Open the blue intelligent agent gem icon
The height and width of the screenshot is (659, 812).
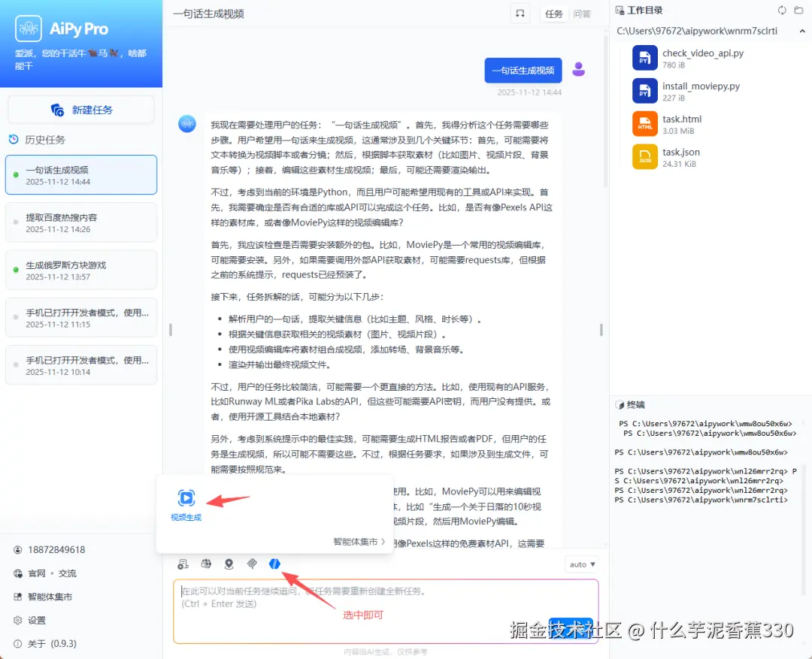point(274,564)
